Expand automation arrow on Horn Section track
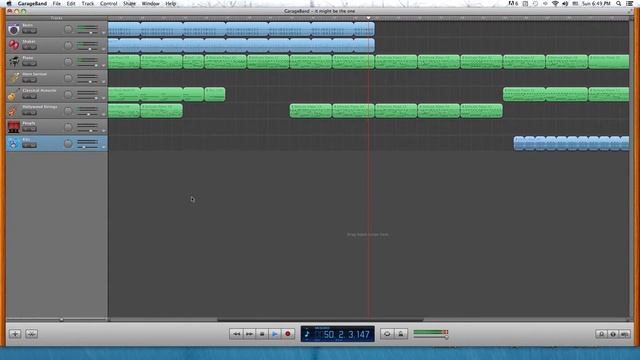The height and width of the screenshot is (360, 640). click(x=103, y=82)
